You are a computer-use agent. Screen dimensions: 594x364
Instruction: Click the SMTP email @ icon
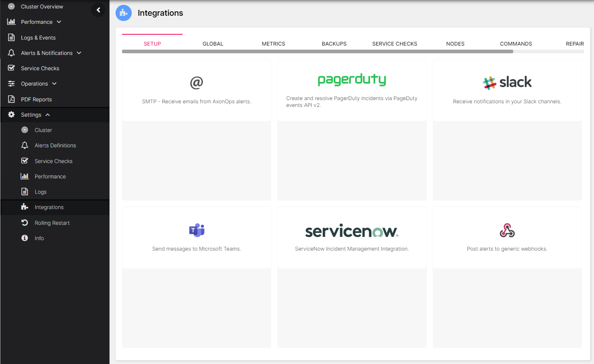tap(196, 83)
